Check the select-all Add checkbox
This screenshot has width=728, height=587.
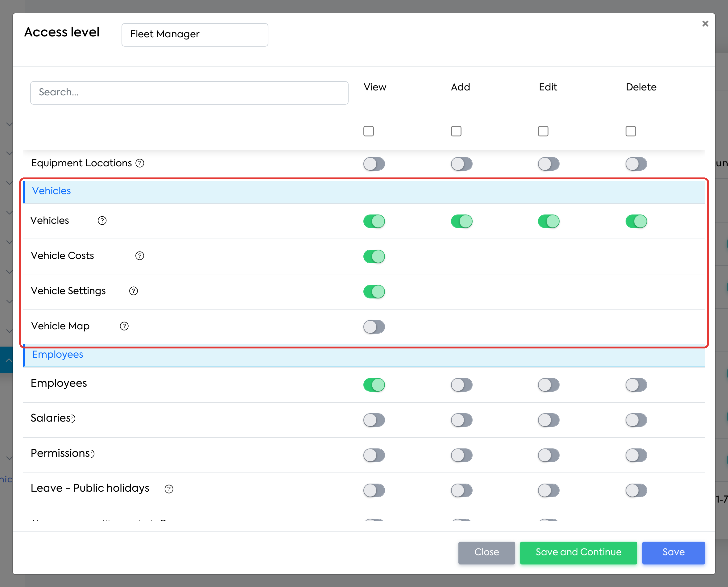(x=456, y=131)
